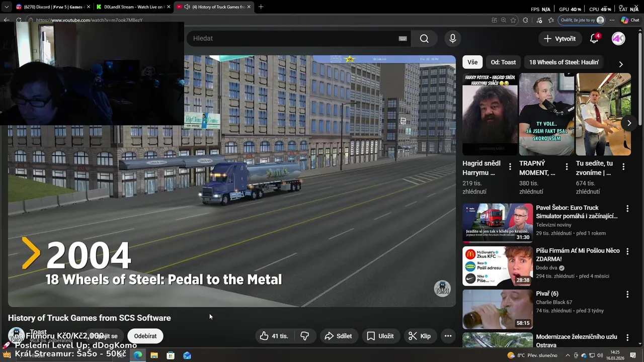Open browser favorites list icon
644x362 pixels.
coord(551,20)
